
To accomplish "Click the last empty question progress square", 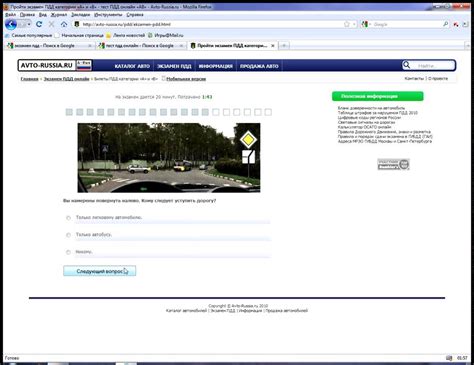I will pyautogui.click(x=268, y=112).
